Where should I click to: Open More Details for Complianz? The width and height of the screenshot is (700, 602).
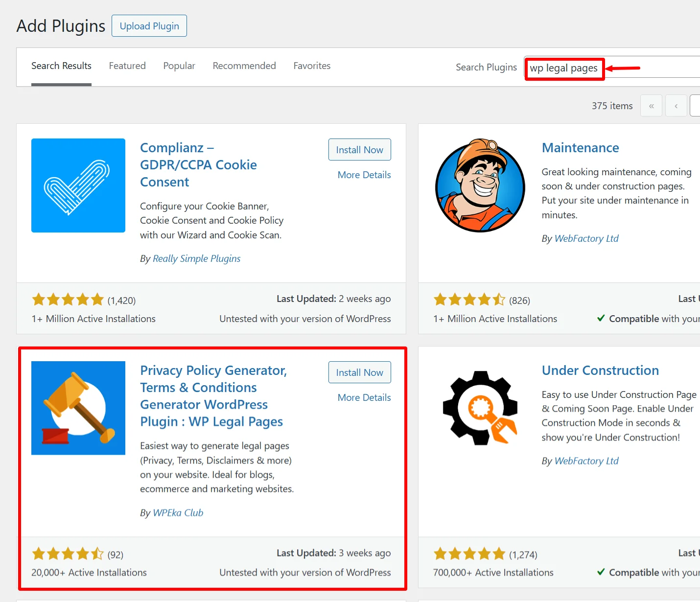click(x=364, y=175)
